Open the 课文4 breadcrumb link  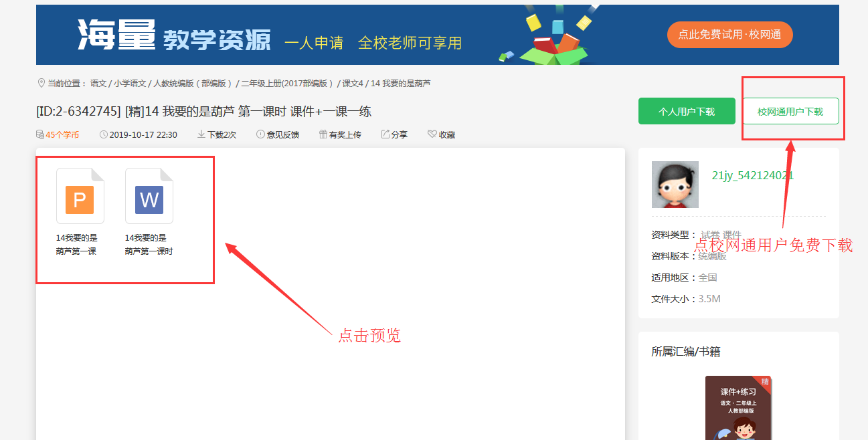(353, 84)
